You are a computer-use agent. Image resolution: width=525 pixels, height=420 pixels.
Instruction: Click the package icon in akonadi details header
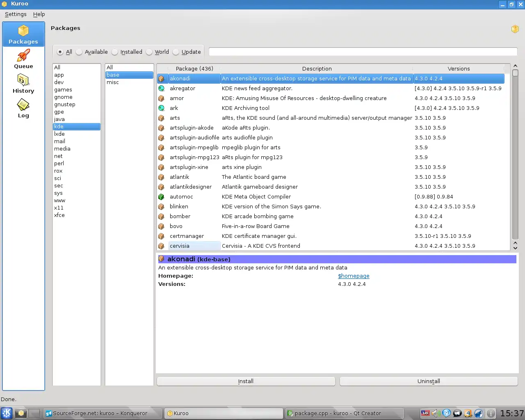[161, 259]
